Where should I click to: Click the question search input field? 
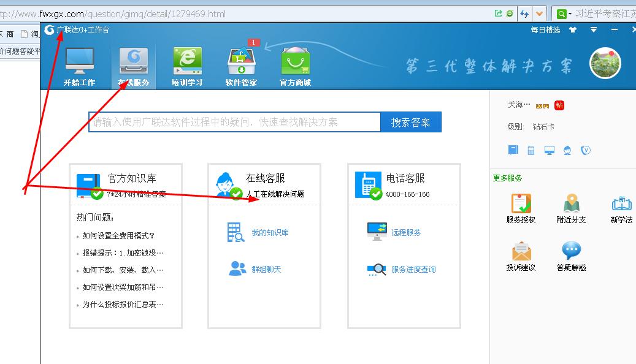coord(234,122)
